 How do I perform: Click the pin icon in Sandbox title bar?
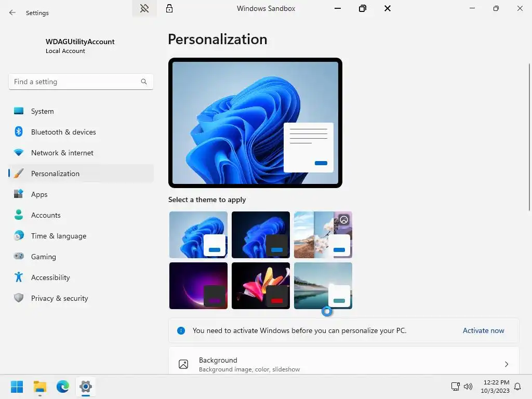coord(144,8)
